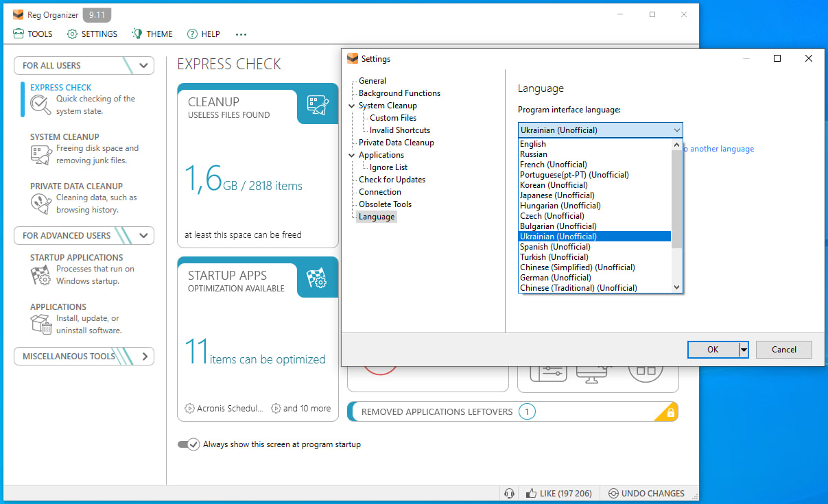The height and width of the screenshot is (504, 828).
Task: Click the Settings dialog title icon
Action: point(353,58)
